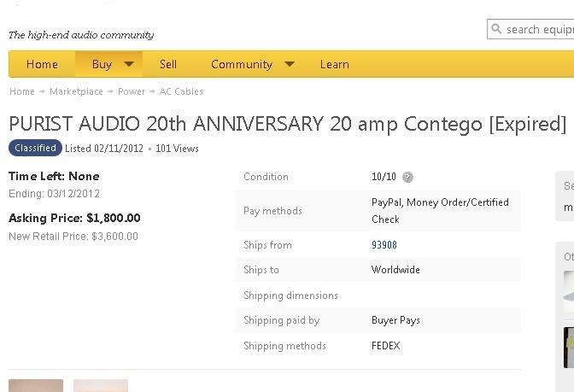Open the Home menu item
This screenshot has height=392, width=574.
(42, 64)
